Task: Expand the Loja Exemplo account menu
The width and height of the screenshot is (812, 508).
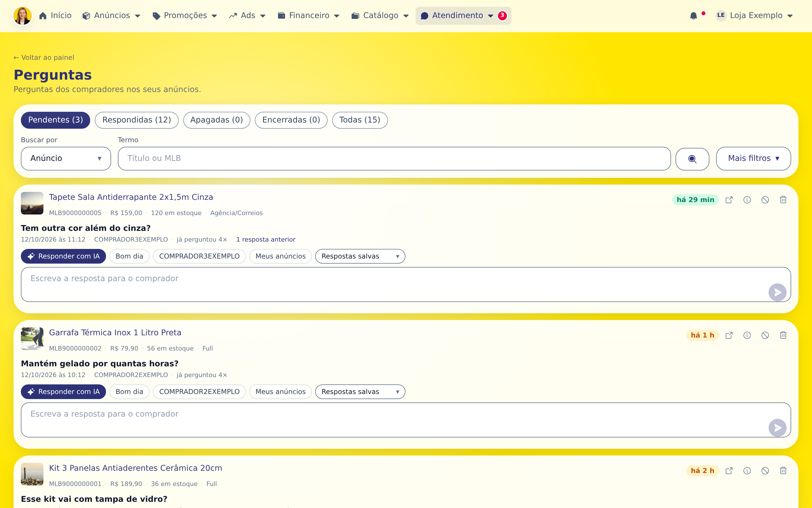Action: pyautogui.click(x=754, y=16)
